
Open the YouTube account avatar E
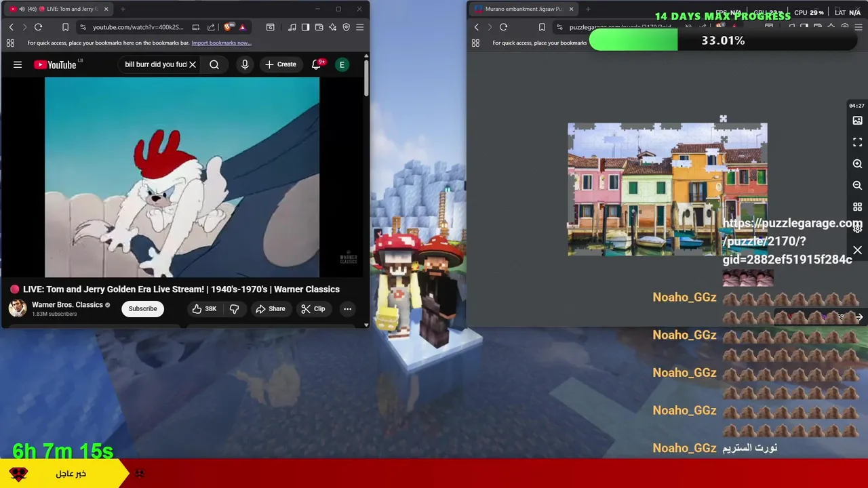click(342, 64)
